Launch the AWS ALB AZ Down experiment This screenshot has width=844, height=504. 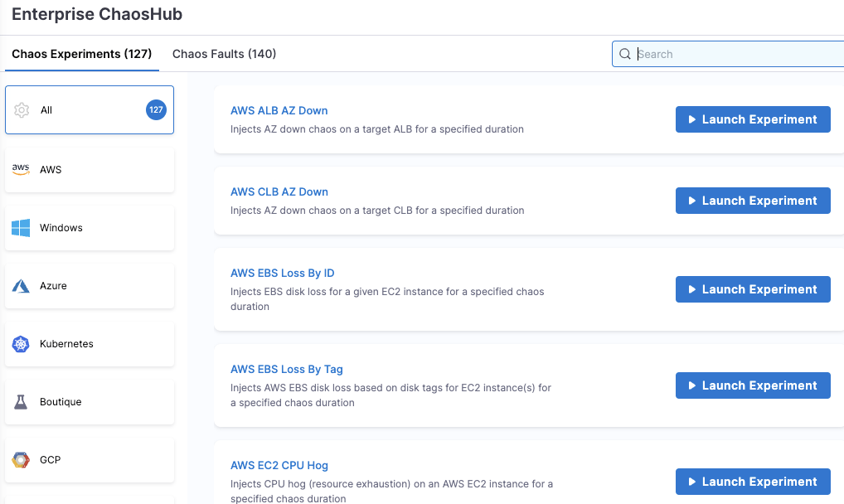[752, 119]
